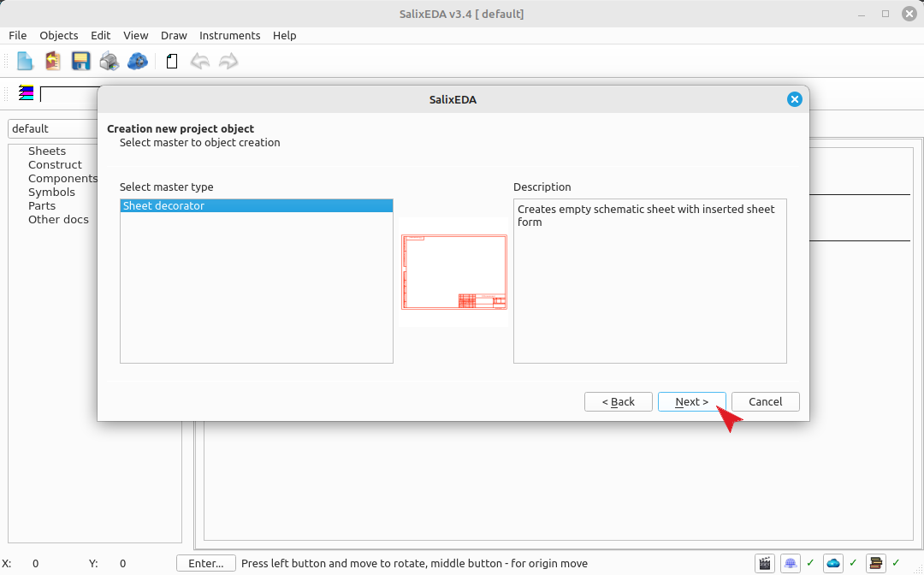
Task: Open the colored layers icon
Action: [x=26, y=93]
